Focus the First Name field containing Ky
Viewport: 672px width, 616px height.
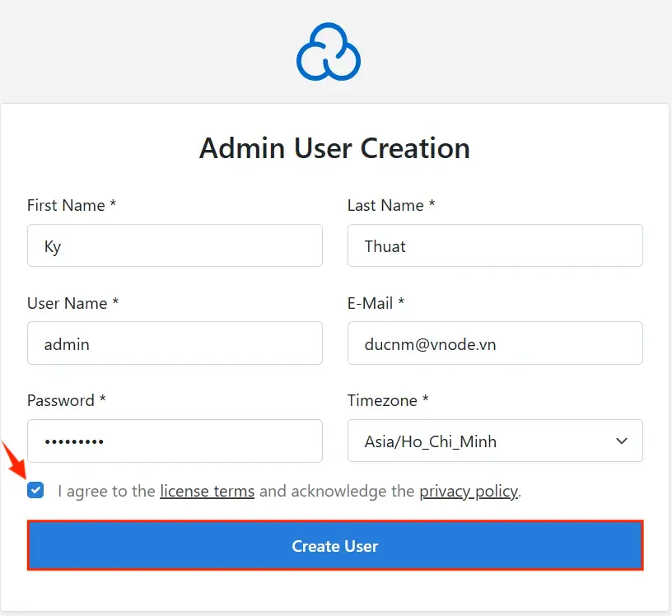(175, 246)
